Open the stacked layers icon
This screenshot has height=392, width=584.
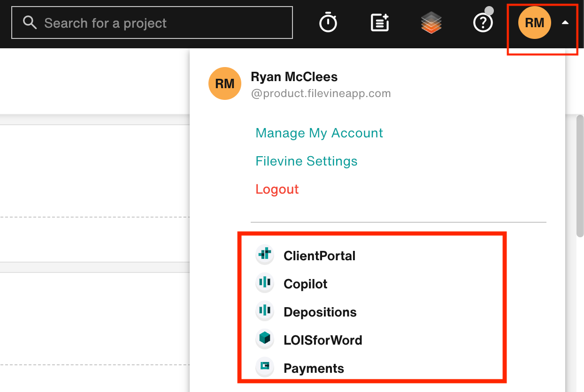point(431,23)
